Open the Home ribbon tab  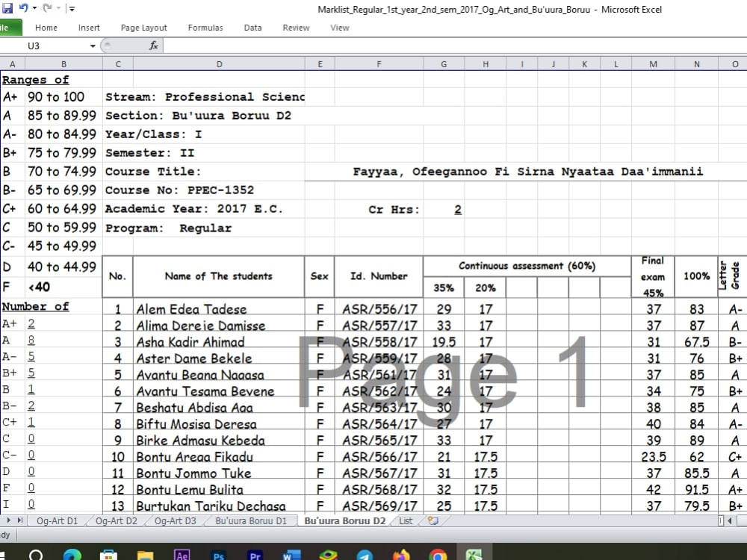(x=46, y=28)
